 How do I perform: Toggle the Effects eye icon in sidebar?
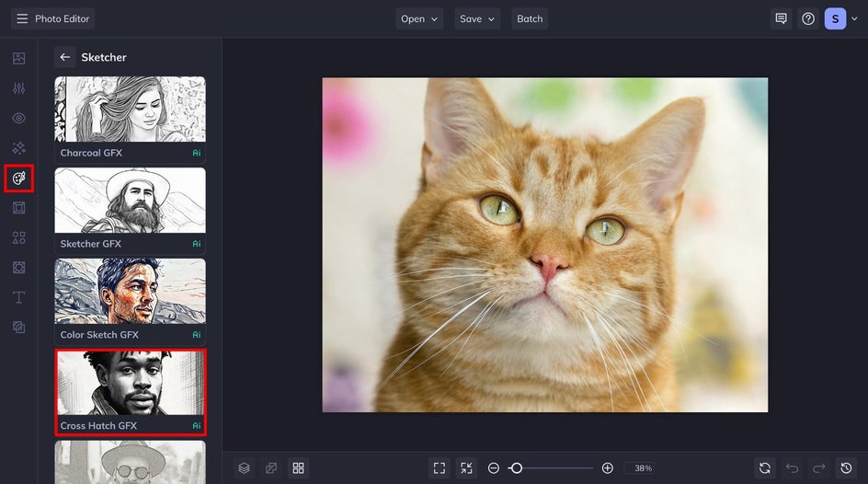pos(18,118)
